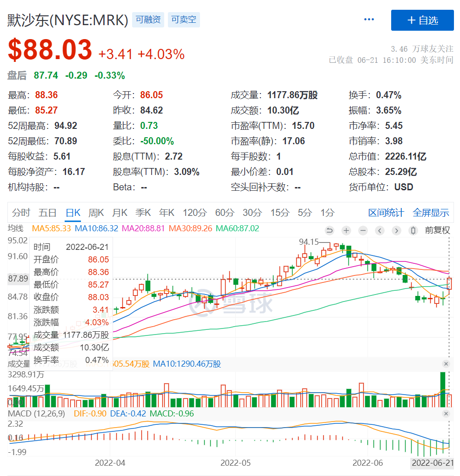Switch to the 五日 chart tab
This screenshot has width=460, height=476.
coord(47,213)
